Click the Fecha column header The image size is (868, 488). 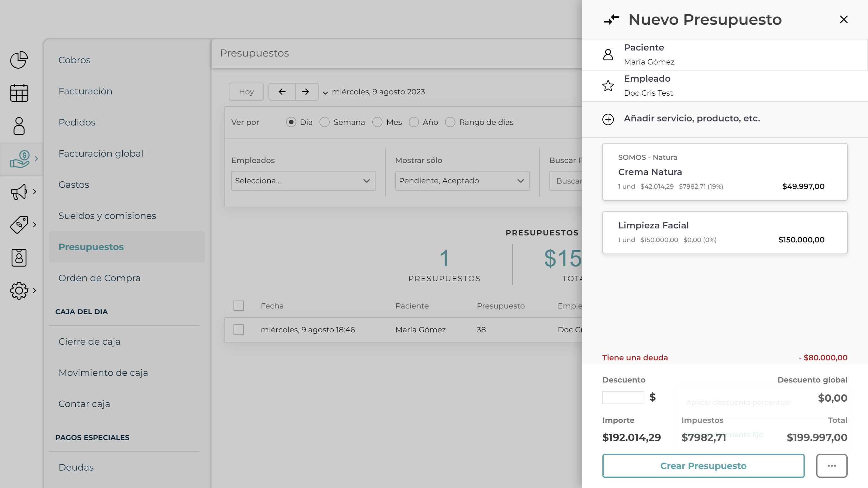click(272, 306)
